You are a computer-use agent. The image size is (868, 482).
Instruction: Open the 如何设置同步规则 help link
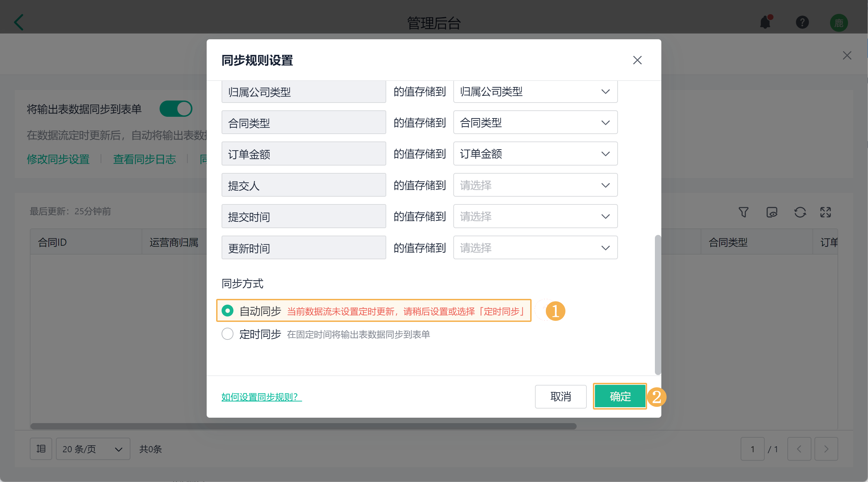click(x=261, y=397)
